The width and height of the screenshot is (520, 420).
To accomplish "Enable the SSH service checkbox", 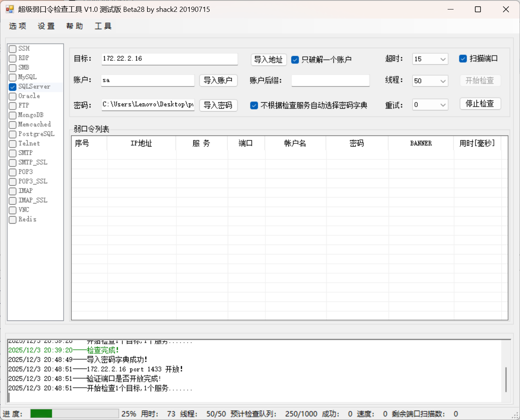I will pos(13,49).
